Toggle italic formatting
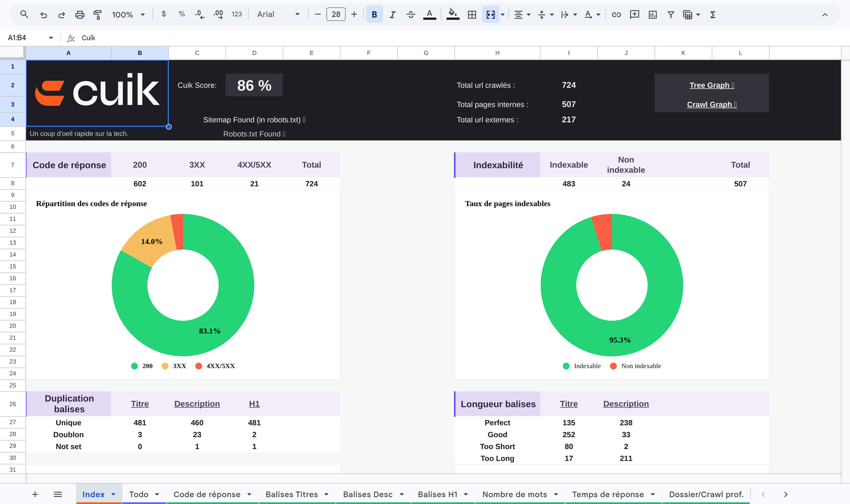Viewport: 850px width, 504px height. tap(392, 15)
